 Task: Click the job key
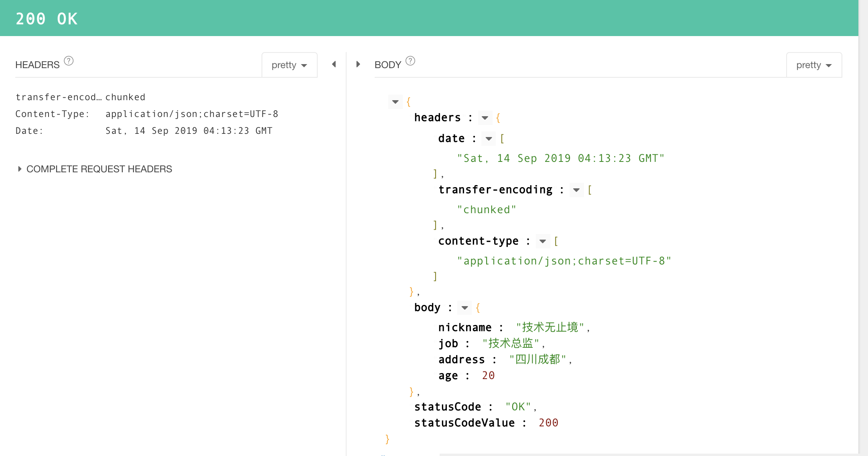coord(448,343)
